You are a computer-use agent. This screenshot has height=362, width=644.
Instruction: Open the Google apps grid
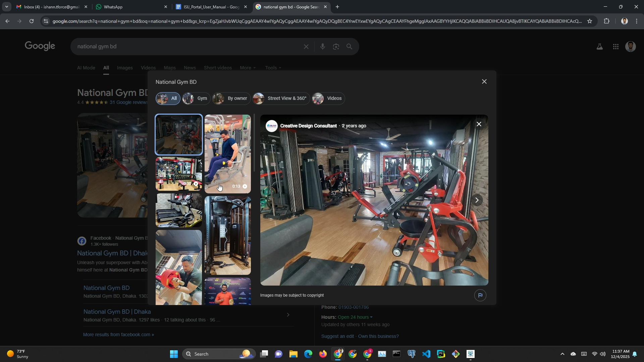pyautogui.click(x=615, y=47)
